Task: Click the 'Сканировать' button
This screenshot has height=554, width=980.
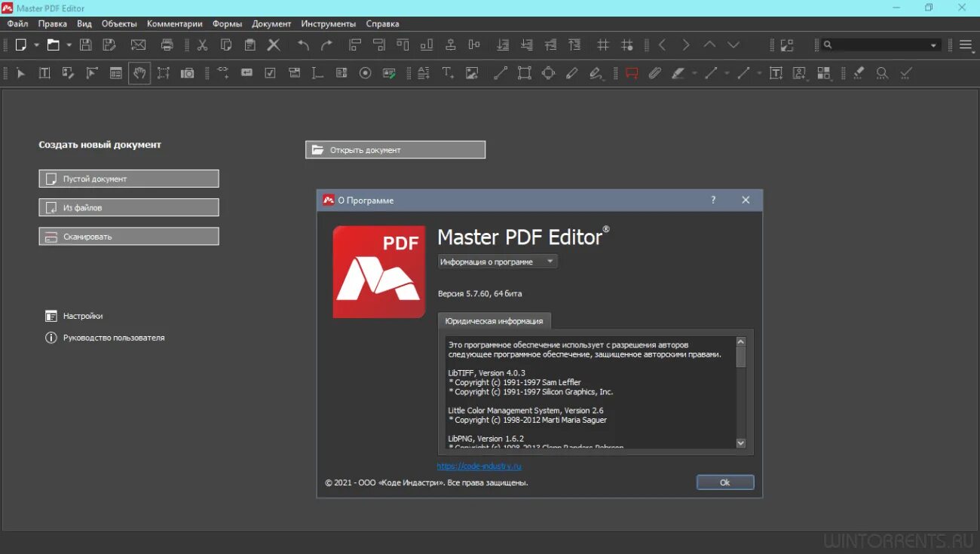Action: click(129, 236)
